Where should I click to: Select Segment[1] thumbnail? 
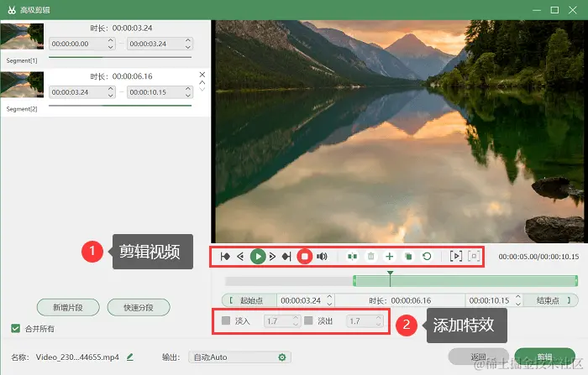22,36
